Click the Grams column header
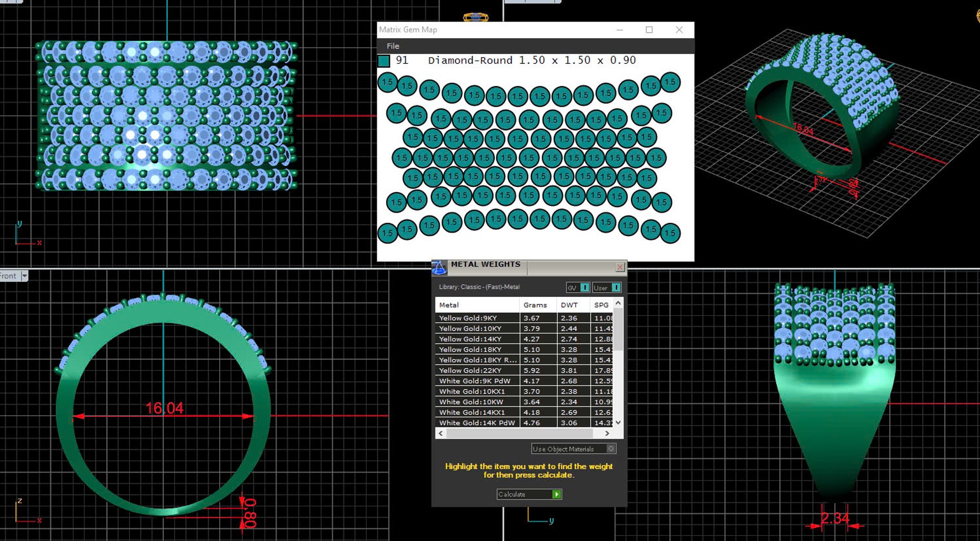This screenshot has height=541, width=980. (x=538, y=305)
